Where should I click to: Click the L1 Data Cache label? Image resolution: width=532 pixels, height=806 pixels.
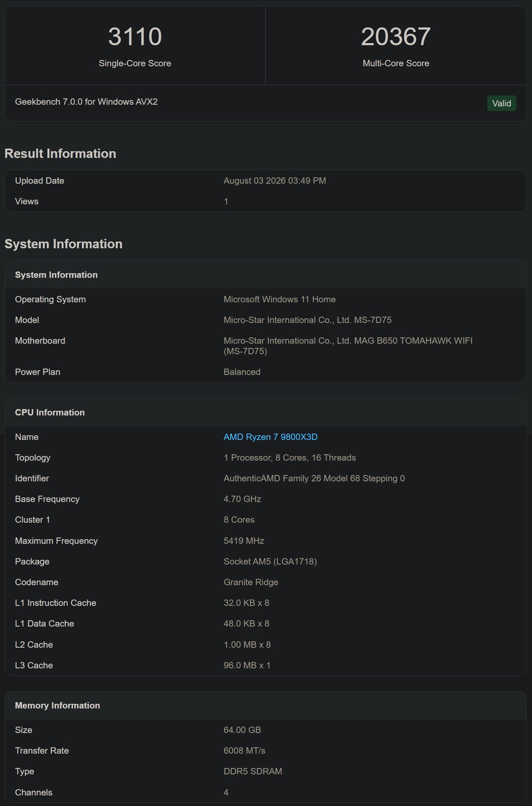tap(44, 624)
